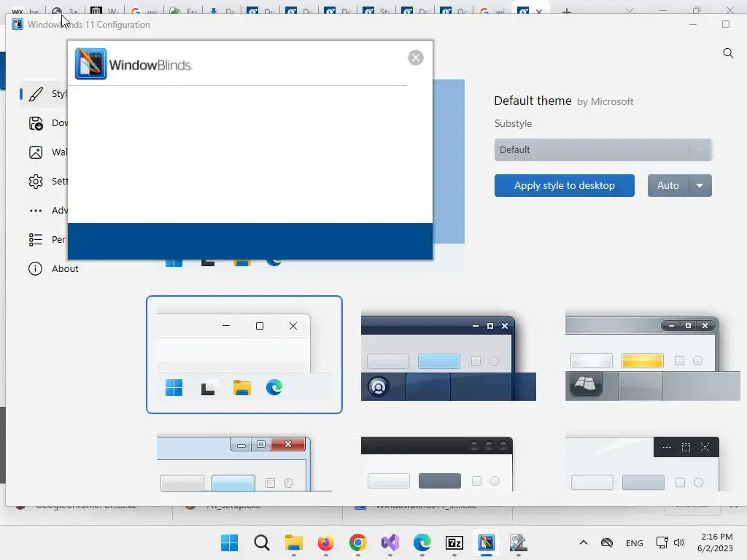Click the ENG language indicator
Viewport: 747px width, 560px height.
click(634, 542)
